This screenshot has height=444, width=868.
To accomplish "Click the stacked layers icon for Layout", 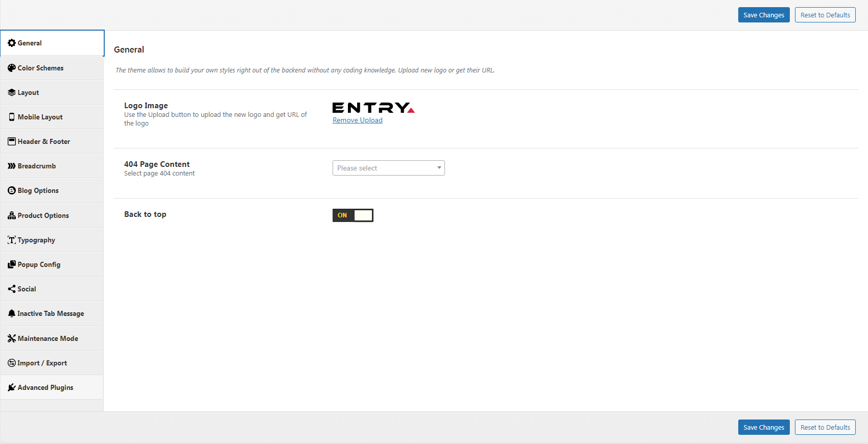I will (x=11, y=92).
